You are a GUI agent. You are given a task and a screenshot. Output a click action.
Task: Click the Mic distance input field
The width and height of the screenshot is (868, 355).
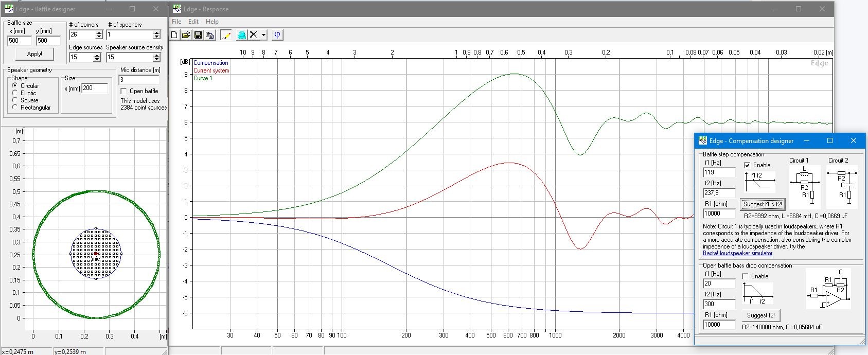pyautogui.click(x=139, y=80)
